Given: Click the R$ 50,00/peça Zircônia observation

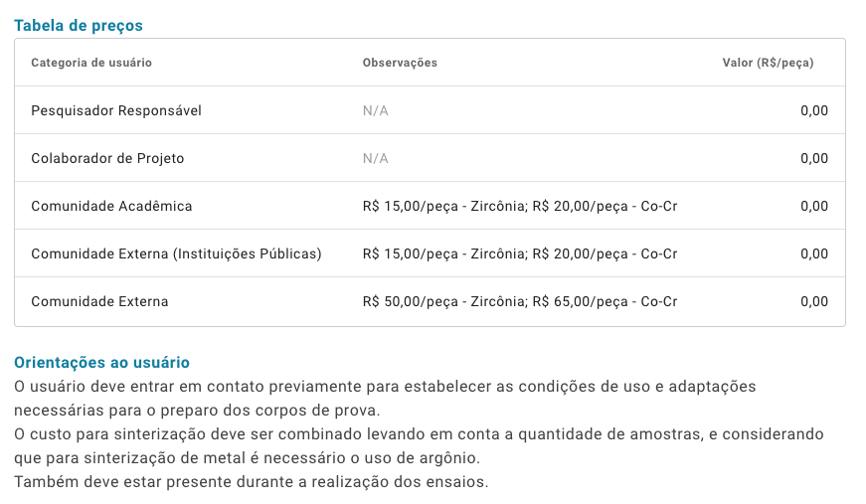Looking at the screenshot, I should (x=520, y=301).
